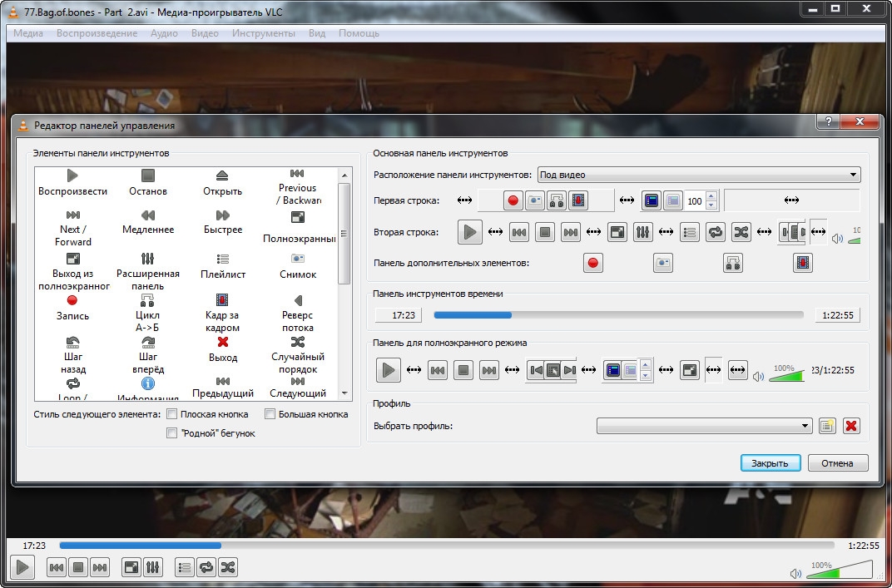Toggle the "Родной" бегунок checkbox
This screenshot has height=588, width=892.
point(172,433)
